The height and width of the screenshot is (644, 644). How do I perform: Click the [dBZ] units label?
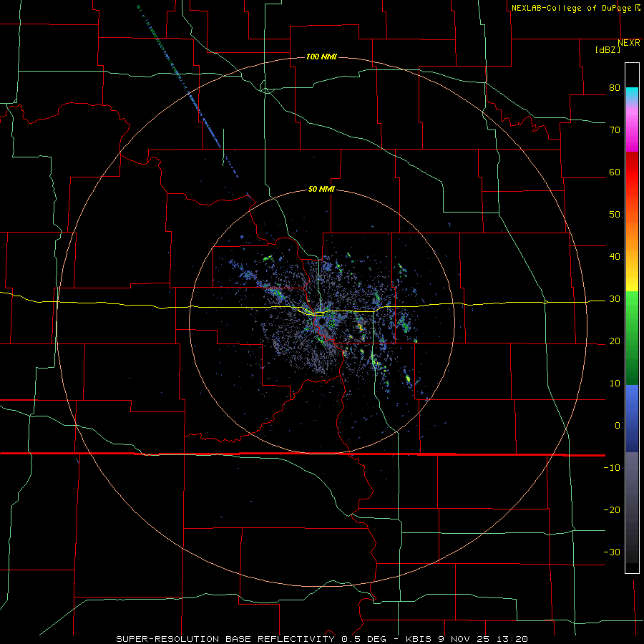pos(608,50)
